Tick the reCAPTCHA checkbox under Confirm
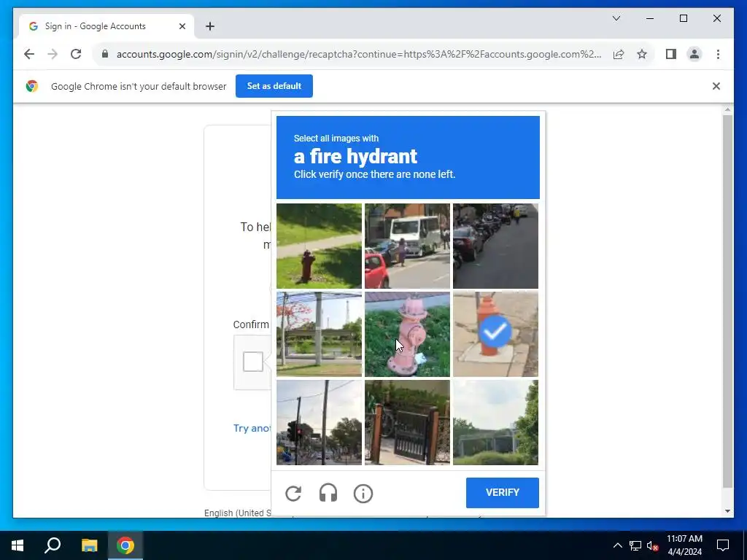 coord(253,362)
